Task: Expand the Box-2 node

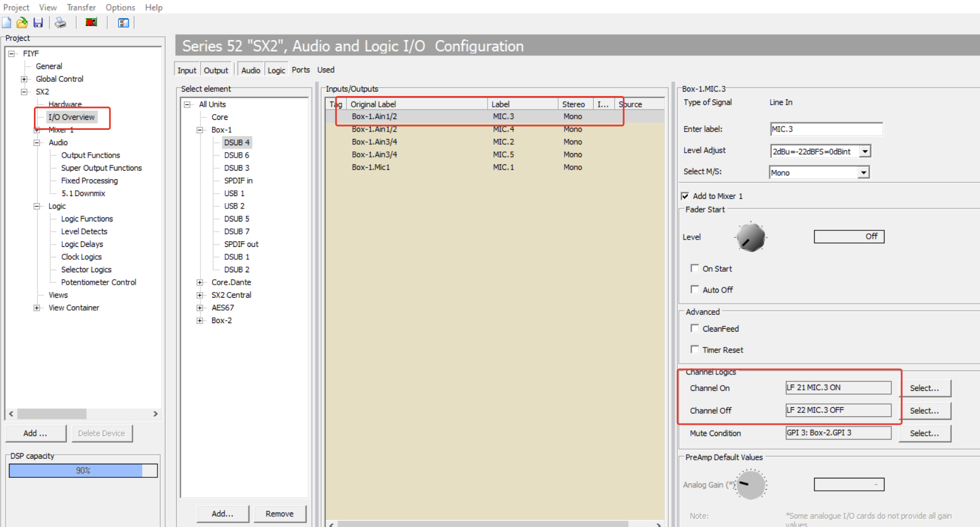Action: 199,320
